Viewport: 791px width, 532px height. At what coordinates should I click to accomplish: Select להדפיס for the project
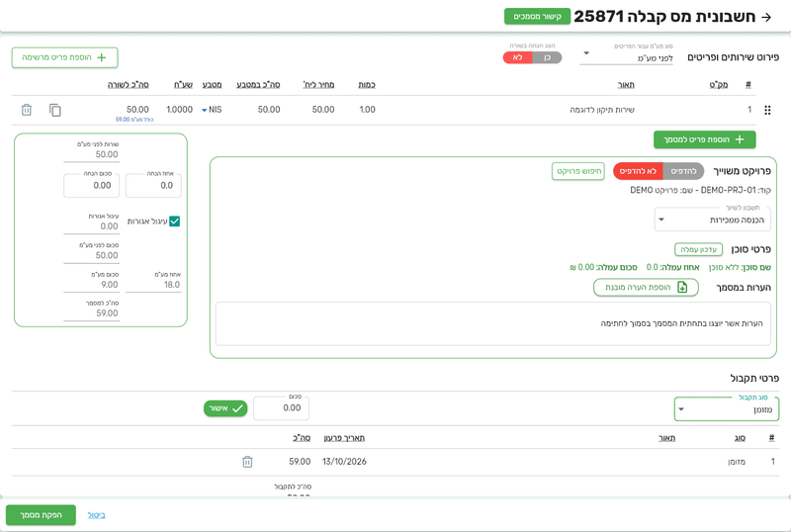tap(683, 171)
